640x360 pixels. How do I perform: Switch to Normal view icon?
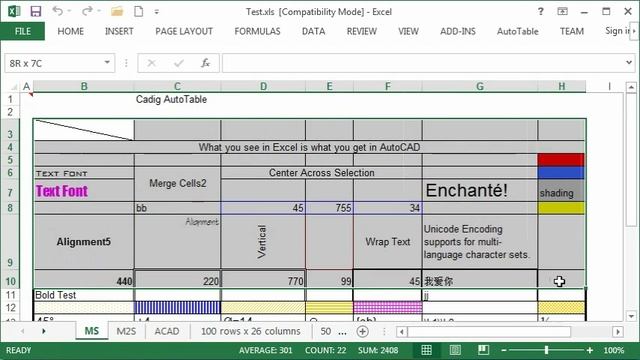click(427, 350)
